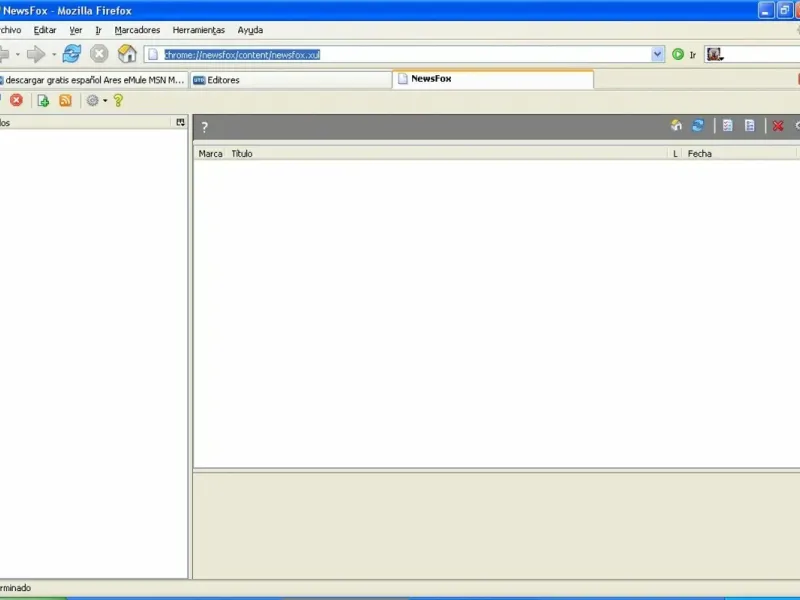800x600 pixels.
Task: Click the Firefox forward arrow button
Action: [36, 54]
